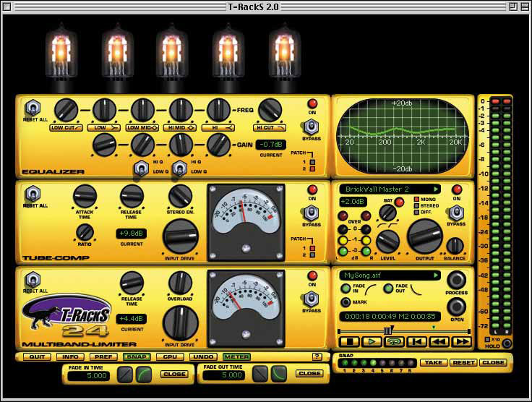Click TAKE in the snap panel
532x402 pixels.
point(433,363)
